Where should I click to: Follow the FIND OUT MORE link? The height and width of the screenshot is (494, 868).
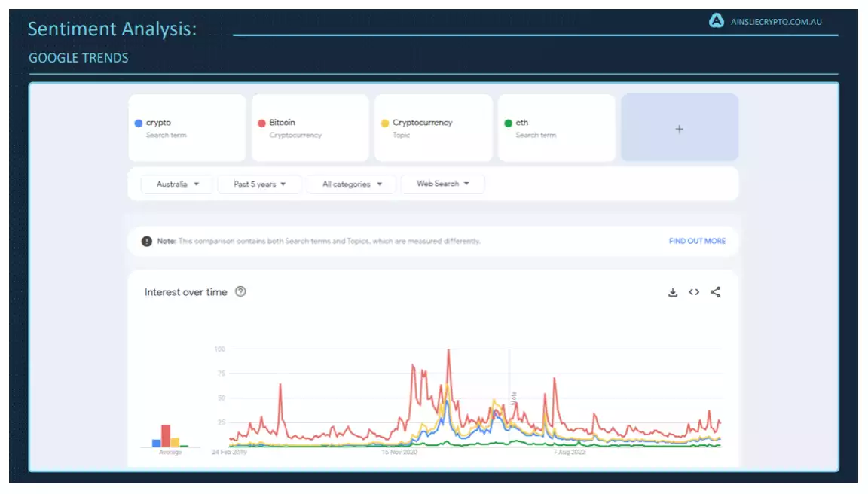[x=697, y=241]
